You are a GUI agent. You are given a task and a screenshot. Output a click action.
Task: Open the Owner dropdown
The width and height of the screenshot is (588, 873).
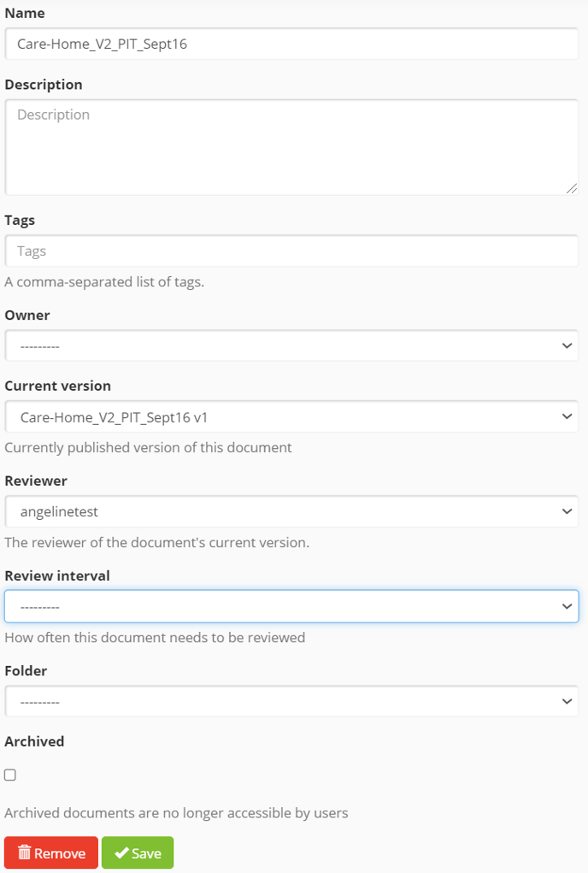[x=291, y=345]
